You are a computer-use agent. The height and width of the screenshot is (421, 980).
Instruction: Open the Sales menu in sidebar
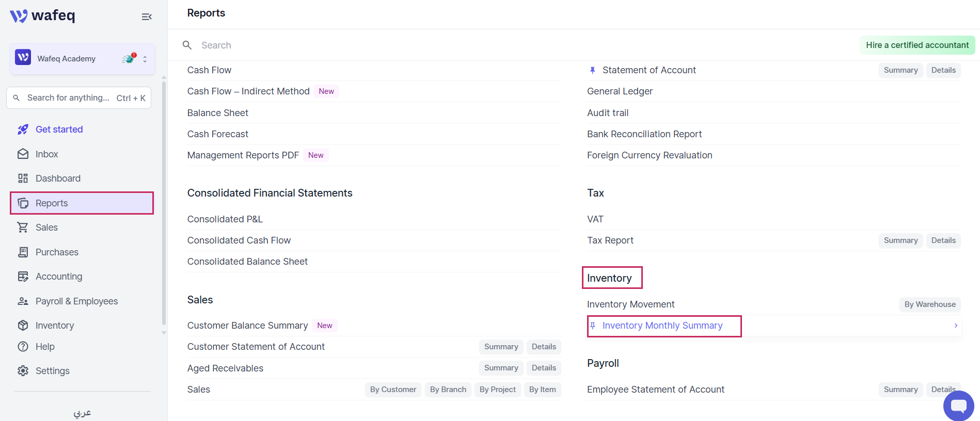[x=46, y=228]
